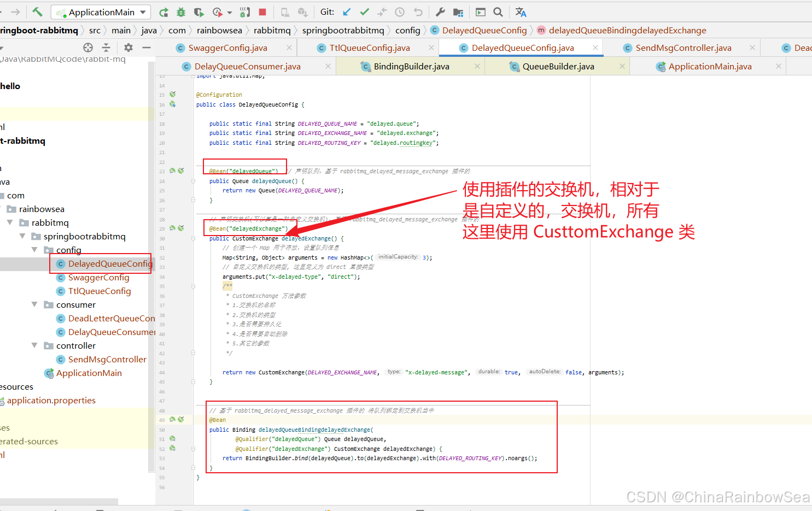Click 'config' breadcrumb segment
Image resolution: width=812 pixels, height=511 pixels.
[x=407, y=30]
